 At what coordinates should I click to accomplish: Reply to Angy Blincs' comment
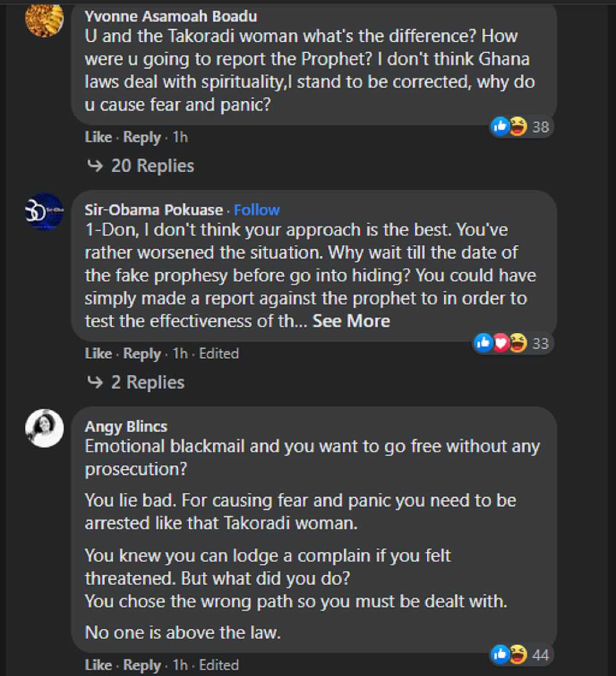click(x=141, y=665)
